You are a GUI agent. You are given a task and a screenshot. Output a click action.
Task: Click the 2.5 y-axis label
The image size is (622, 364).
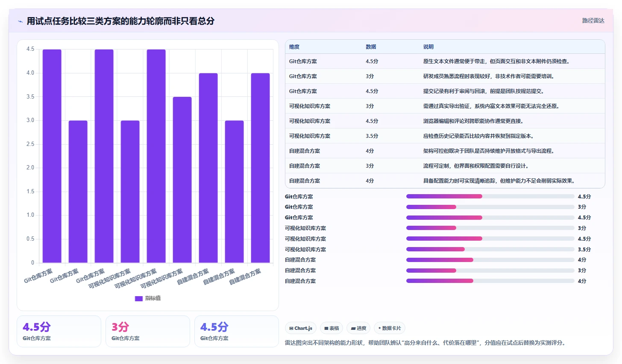(30, 144)
